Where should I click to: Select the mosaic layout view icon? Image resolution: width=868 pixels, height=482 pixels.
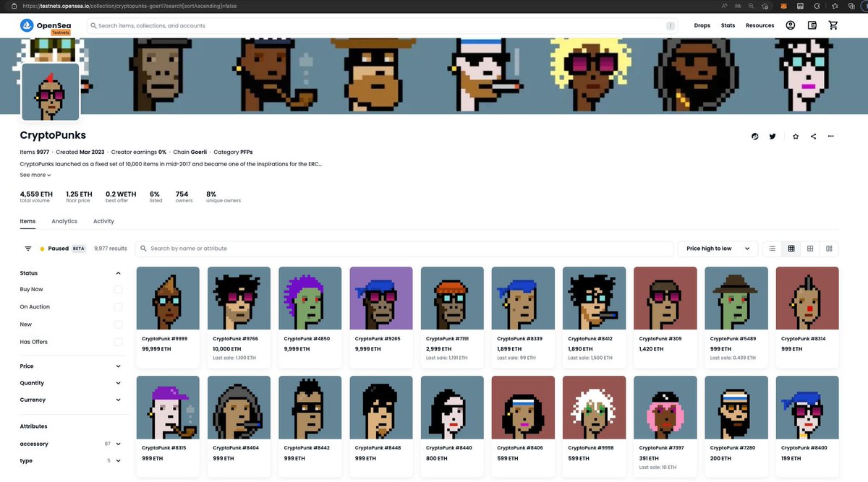(x=829, y=249)
